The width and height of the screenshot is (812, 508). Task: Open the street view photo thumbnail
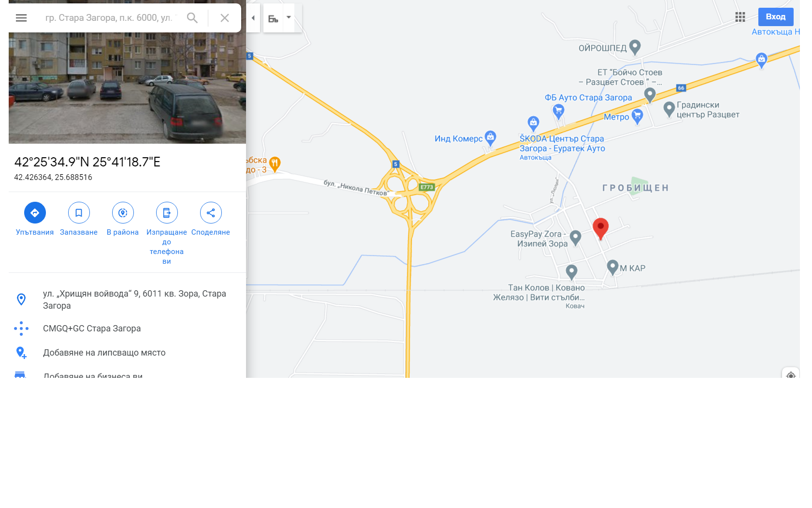pyautogui.click(x=127, y=88)
